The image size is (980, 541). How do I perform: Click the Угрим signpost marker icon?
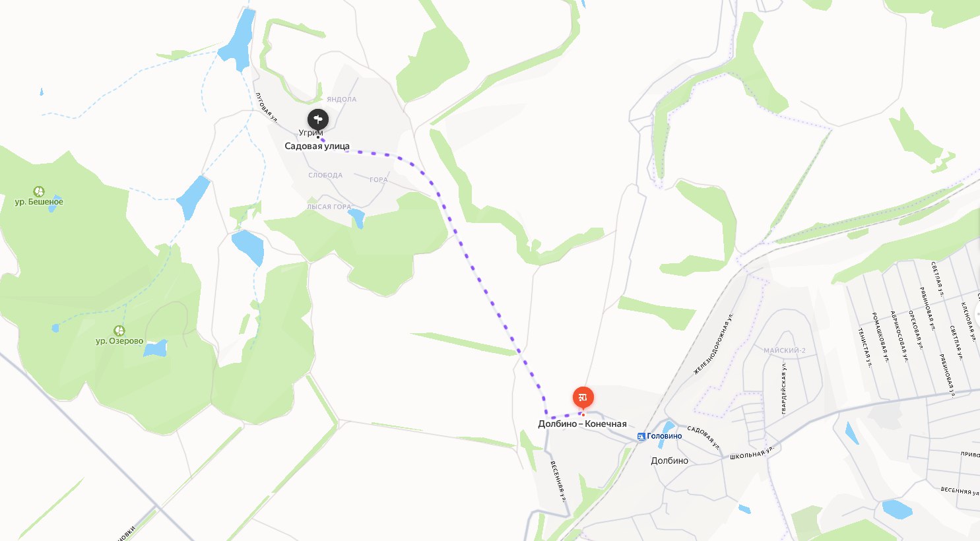point(318,119)
